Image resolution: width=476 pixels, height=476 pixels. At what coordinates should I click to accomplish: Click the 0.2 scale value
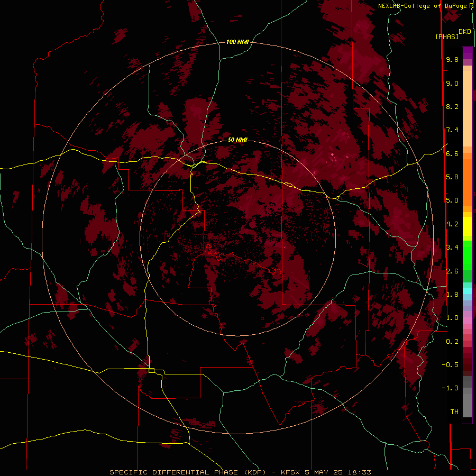[452, 342]
